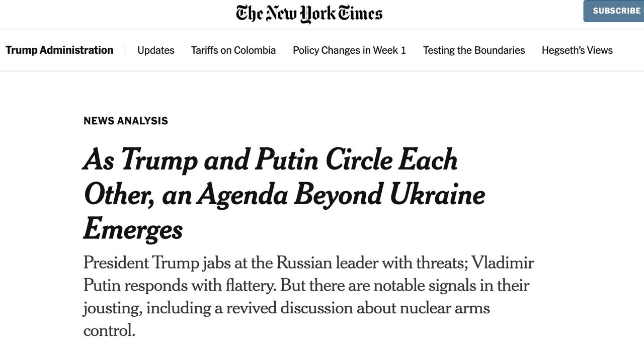This screenshot has width=644, height=351.
Task: Click the article headline's first line
Action: (x=271, y=160)
